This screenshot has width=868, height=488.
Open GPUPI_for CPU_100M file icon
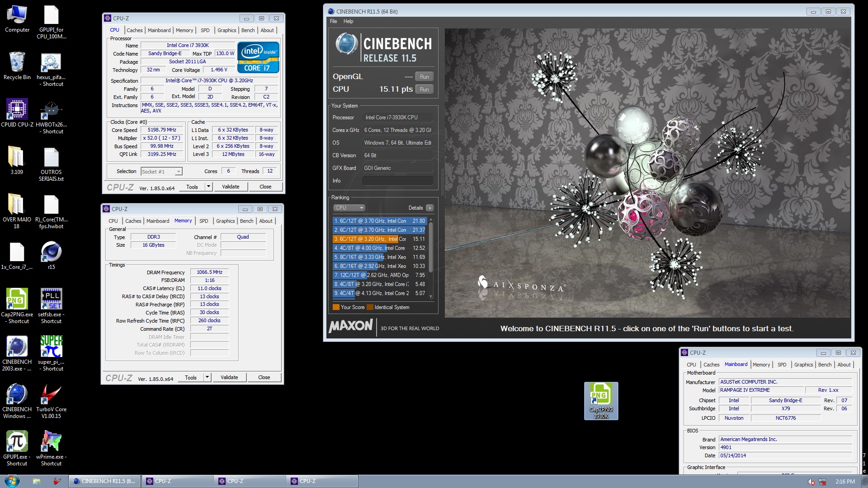[52, 22]
